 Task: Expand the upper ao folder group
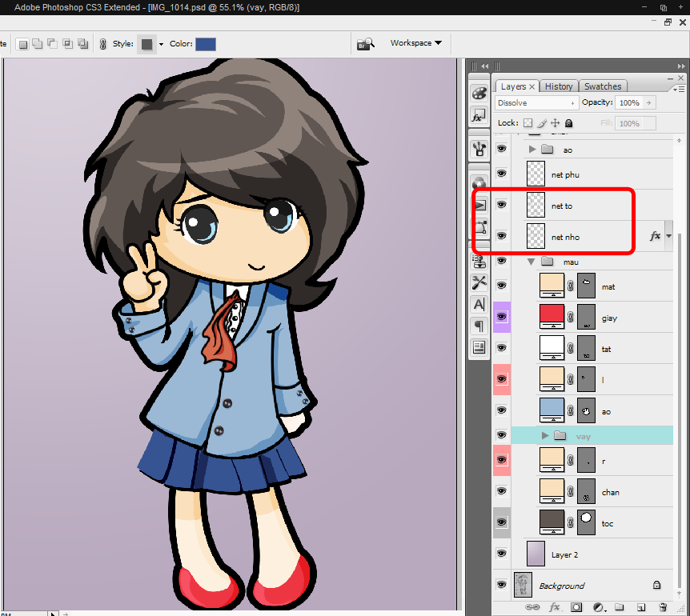point(532,150)
